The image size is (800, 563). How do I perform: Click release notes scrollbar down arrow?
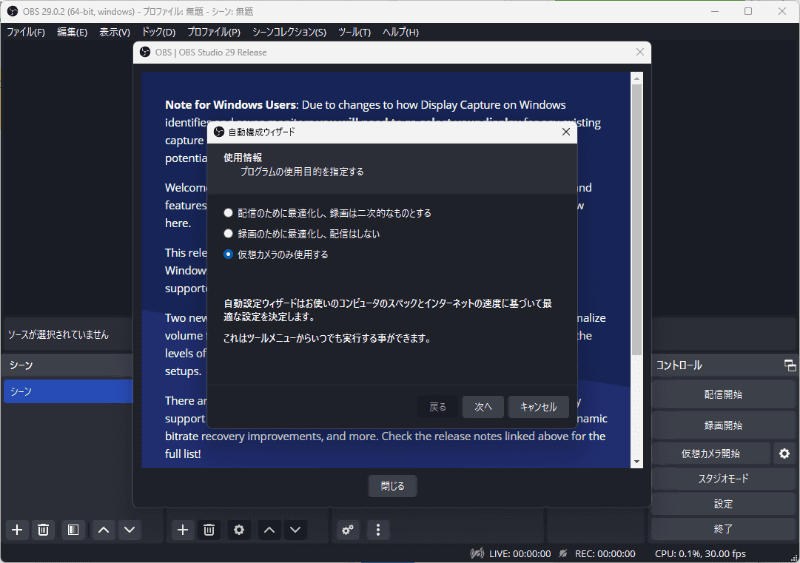point(636,461)
